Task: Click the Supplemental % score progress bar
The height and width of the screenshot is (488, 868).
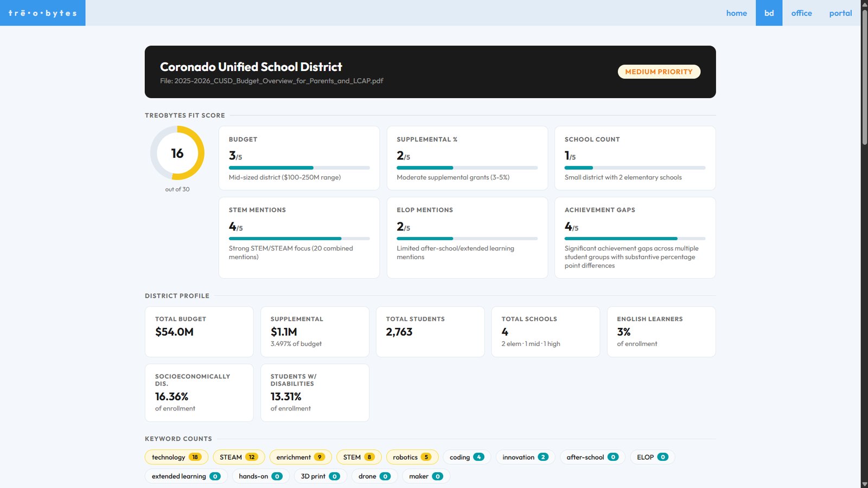Action: (467, 168)
